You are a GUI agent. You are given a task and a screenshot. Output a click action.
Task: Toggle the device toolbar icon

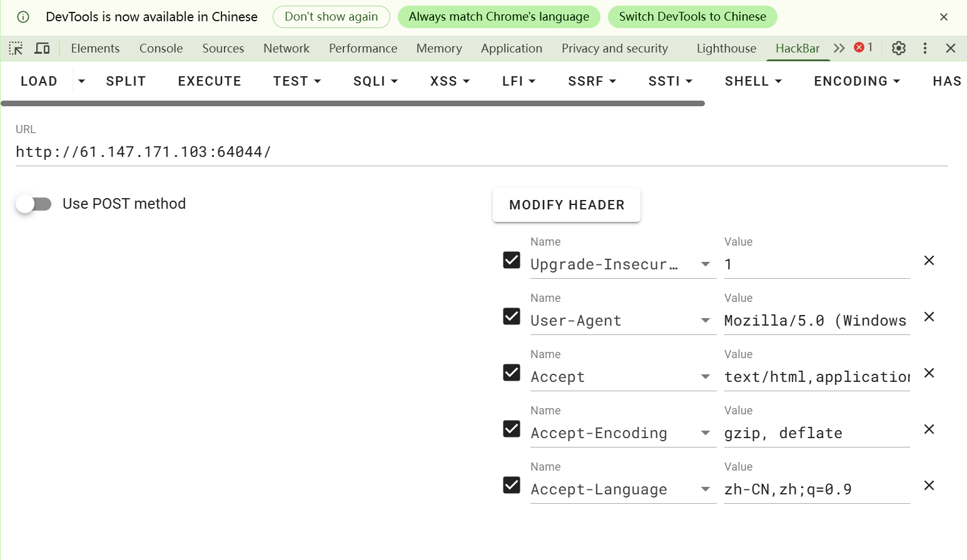(x=42, y=48)
